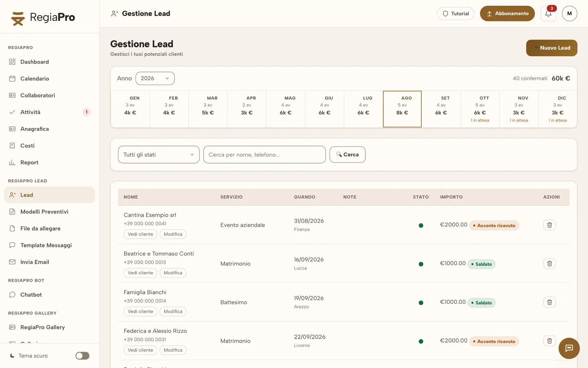Expand the Tutti gli stati filter
Screen dimensions: 588x368
(159, 155)
